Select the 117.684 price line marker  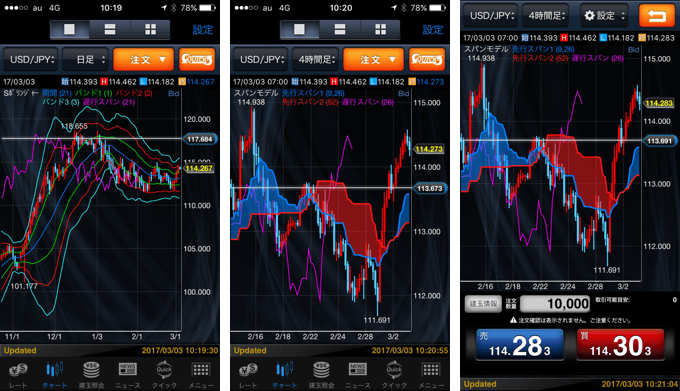pos(199,139)
